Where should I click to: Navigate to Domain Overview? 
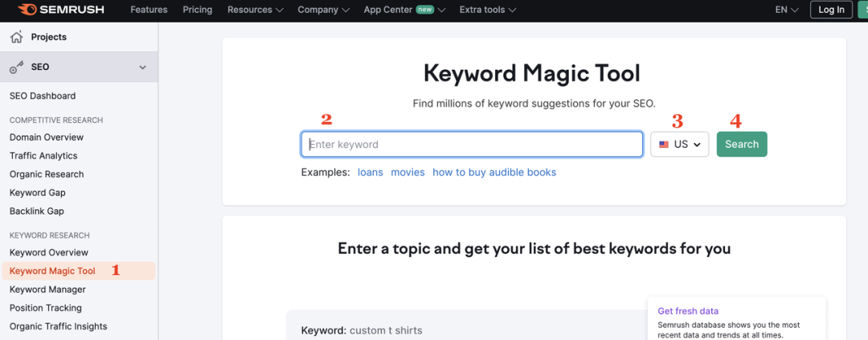pos(47,137)
